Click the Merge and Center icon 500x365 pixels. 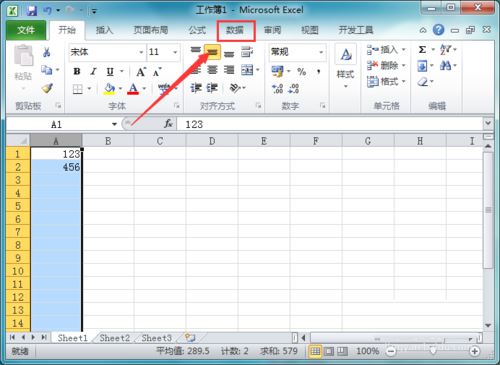(247, 70)
